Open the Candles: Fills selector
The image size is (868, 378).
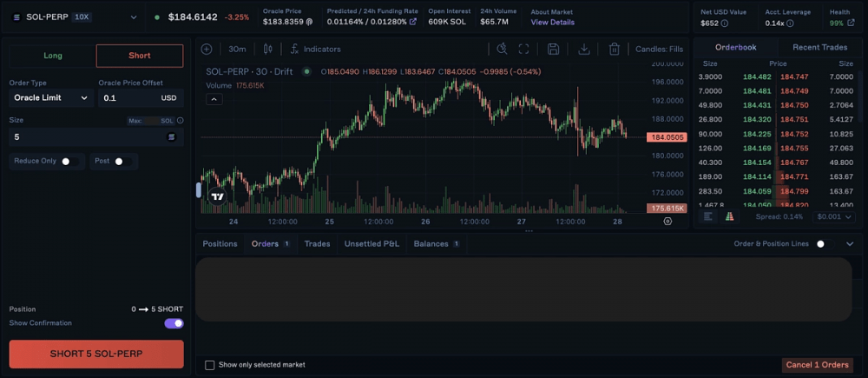click(x=659, y=49)
